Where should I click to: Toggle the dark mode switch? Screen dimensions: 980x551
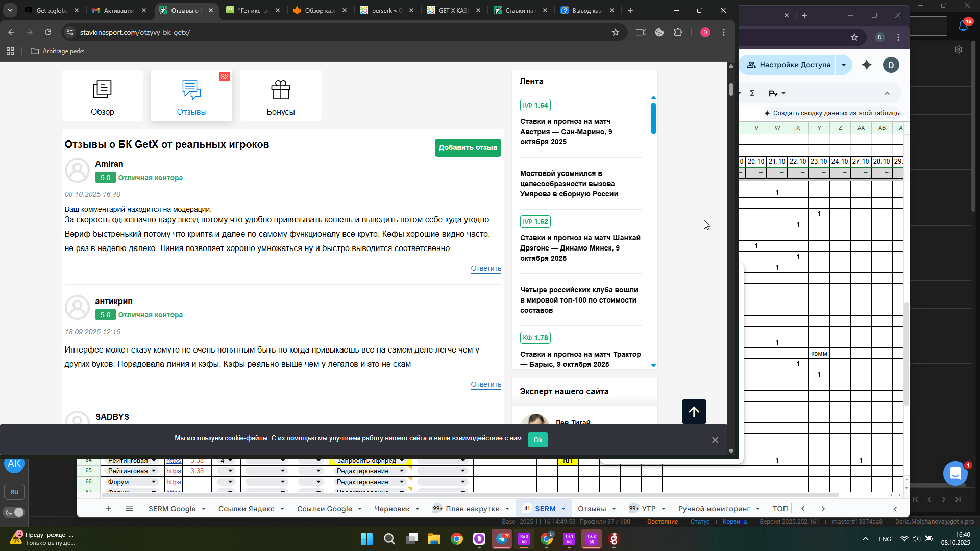coord(14,512)
